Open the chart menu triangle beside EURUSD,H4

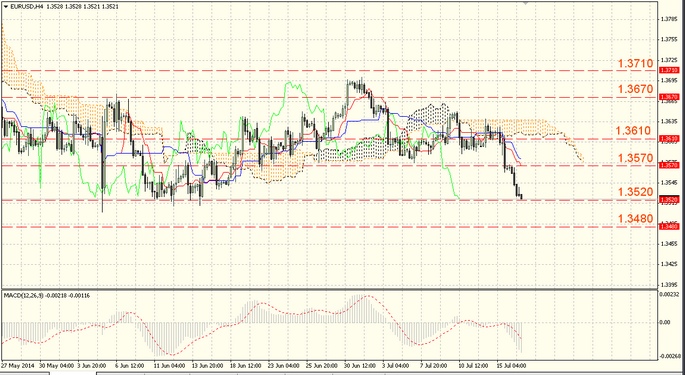tap(5, 7)
